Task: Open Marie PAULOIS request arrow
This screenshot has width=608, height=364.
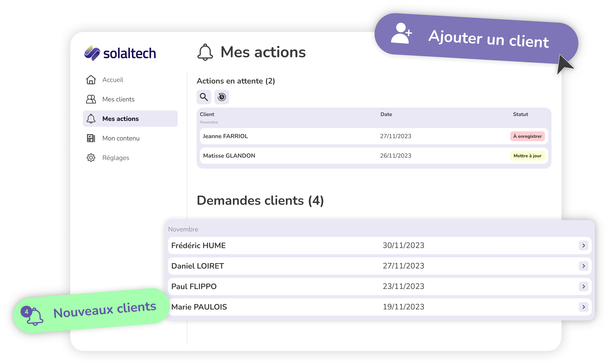Action: click(583, 307)
